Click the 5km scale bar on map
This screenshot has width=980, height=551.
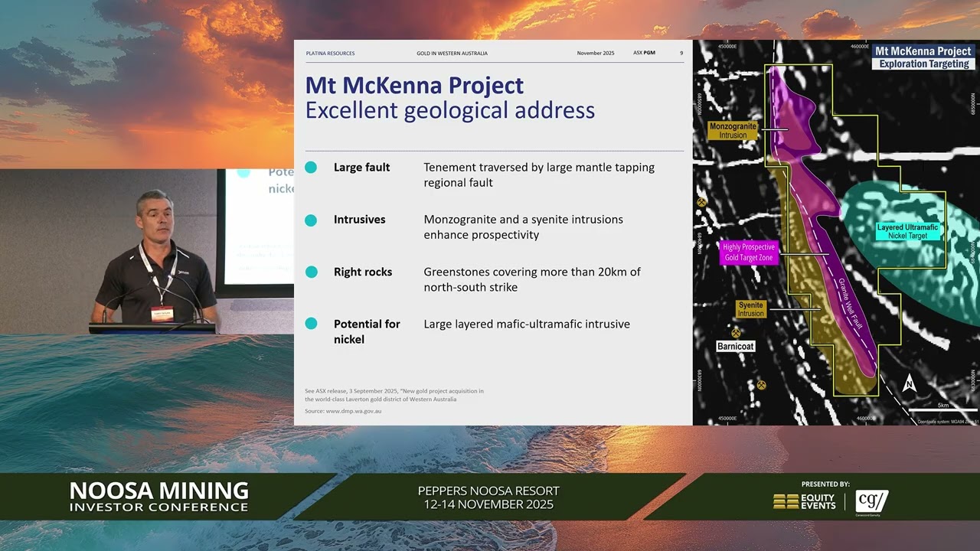pyautogui.click(x=943, y=409)
